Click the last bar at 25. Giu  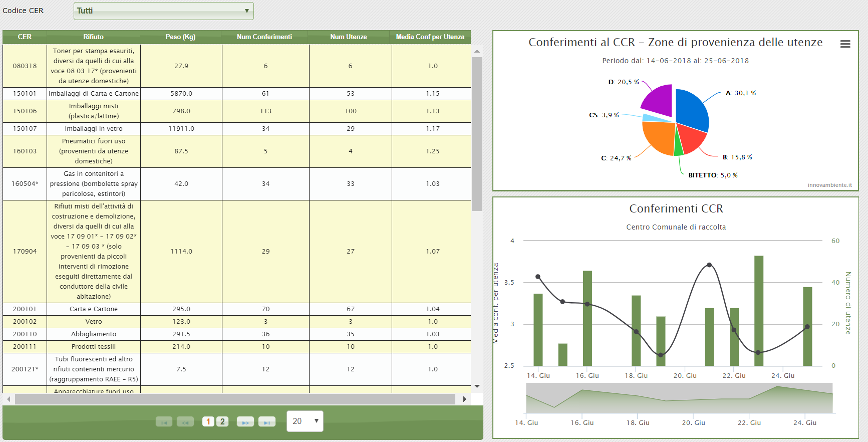[807, 326]
